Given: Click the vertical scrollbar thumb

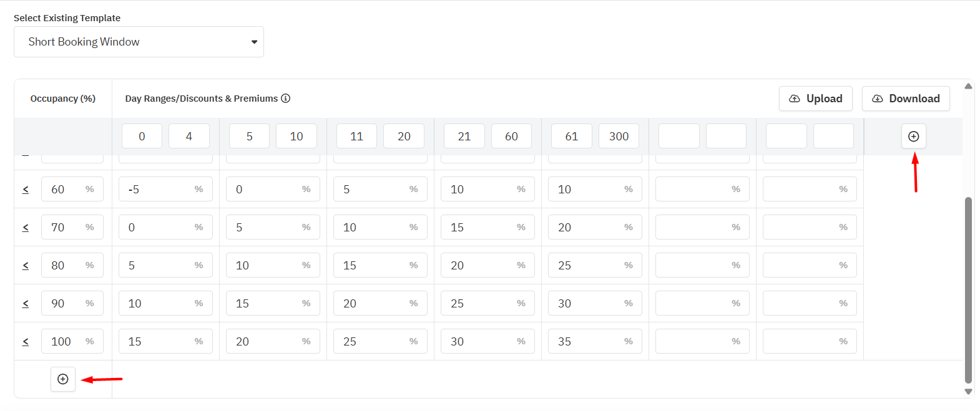Looking at the screenshot, I should click(968, 290).
